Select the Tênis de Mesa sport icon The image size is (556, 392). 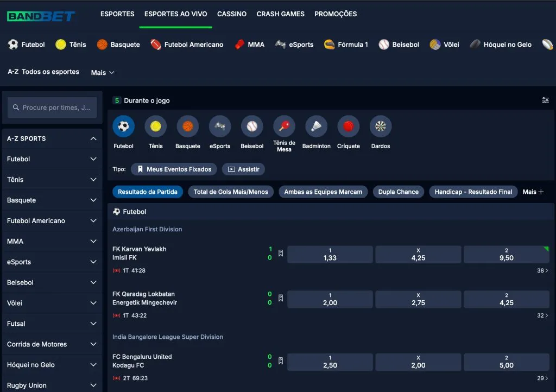coord(284,127)
